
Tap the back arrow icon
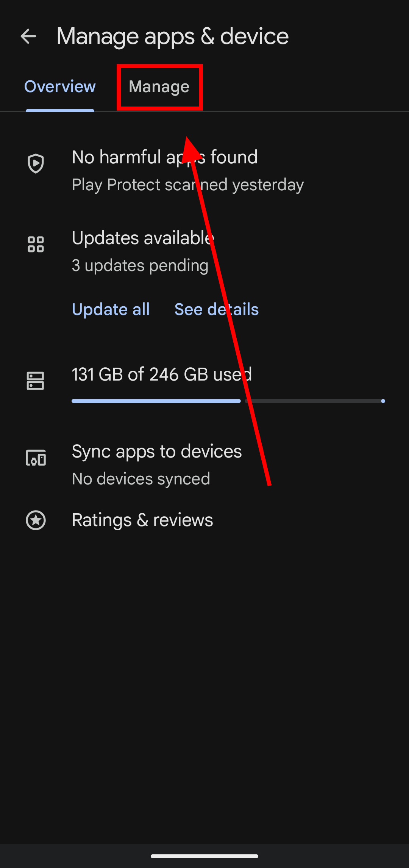(28, 36)
